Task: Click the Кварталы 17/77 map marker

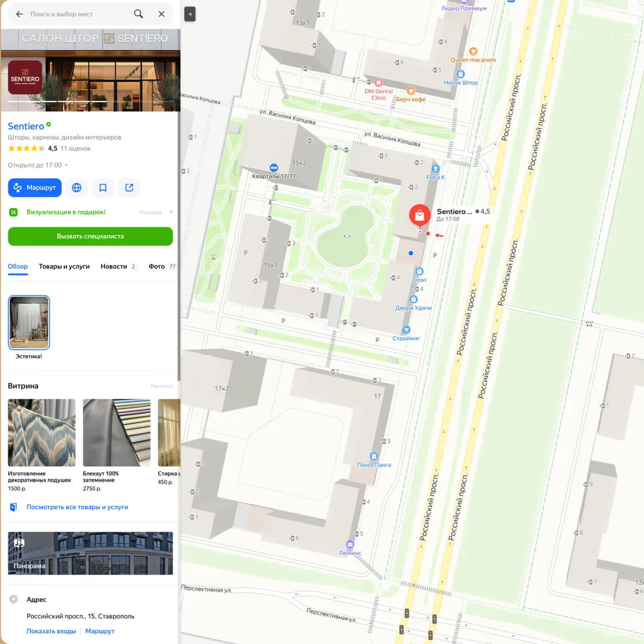Action: click(x=274, y=168)
